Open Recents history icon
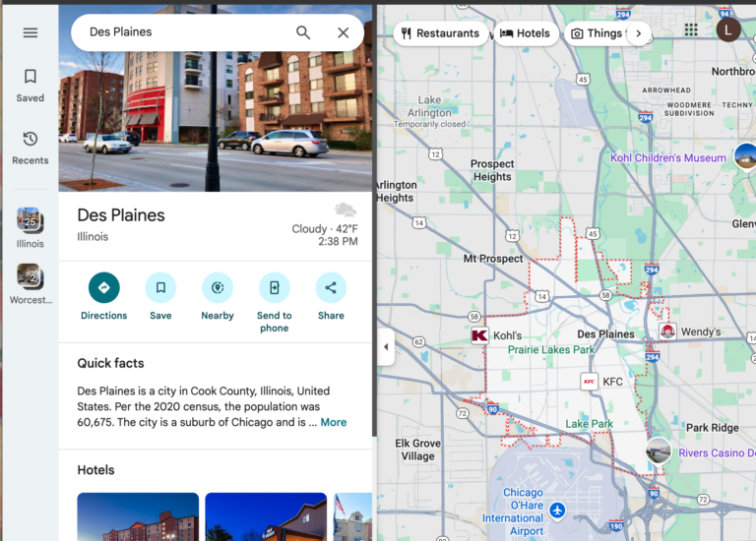Image resolution: width=756 pixels, height=541 pixels. 30,139
